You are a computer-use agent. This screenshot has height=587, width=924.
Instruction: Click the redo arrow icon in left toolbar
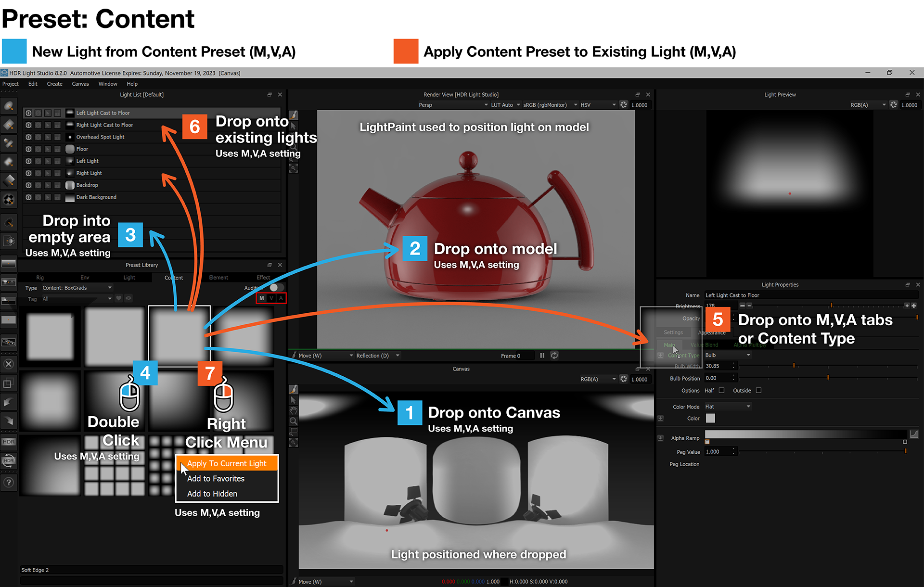[9, 421]
